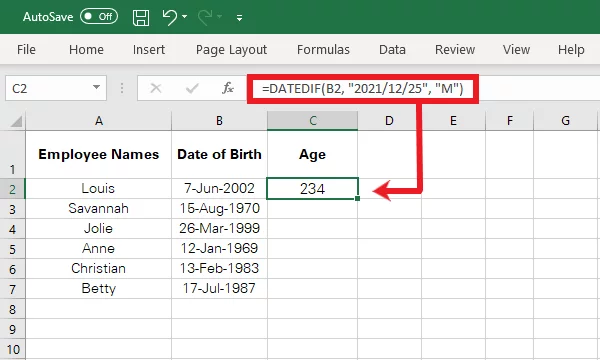The height and width of the screenshot is (360, 600).
Task: Click the date 12-Jan-1969
Action: click(x=219, y=249)
